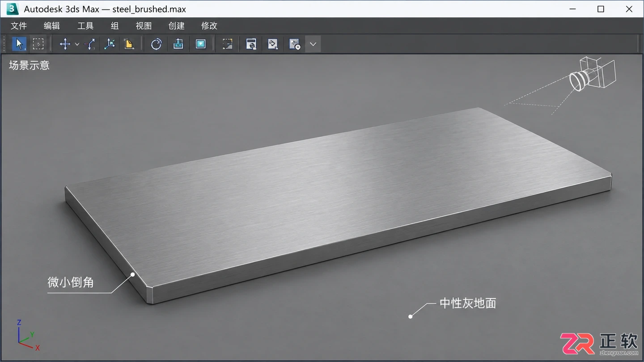Viewport: 644px width, 362px height.
Task: Click the render icon with droplet badge
Action: pyautogui.click(x=295, y=44)
